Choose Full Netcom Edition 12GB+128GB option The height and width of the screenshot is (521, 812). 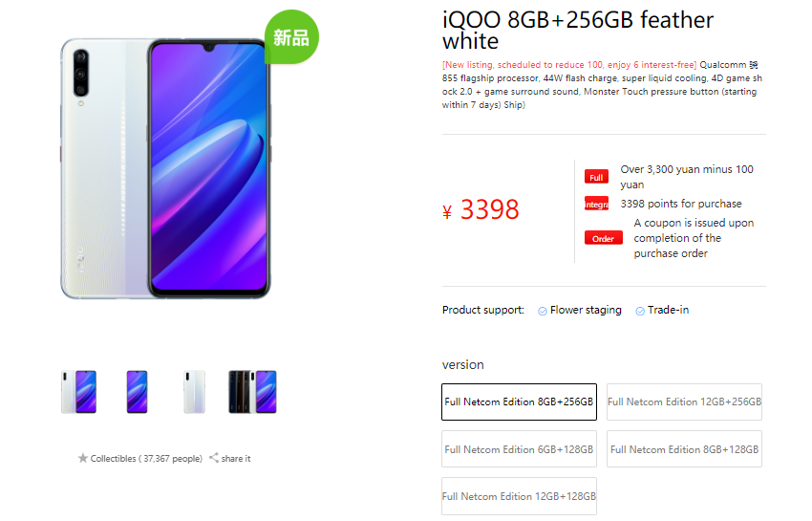[519, 496]
